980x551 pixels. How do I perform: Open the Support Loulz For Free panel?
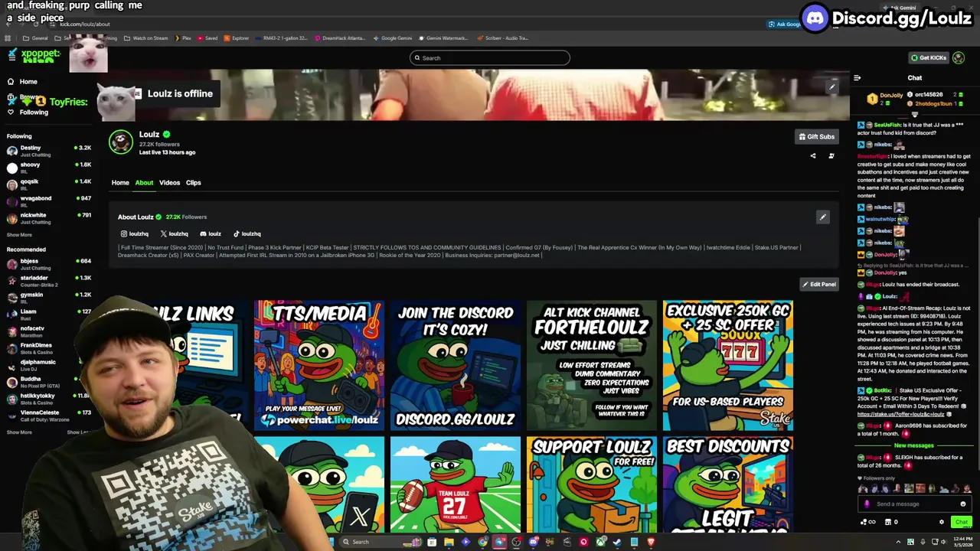592,484
